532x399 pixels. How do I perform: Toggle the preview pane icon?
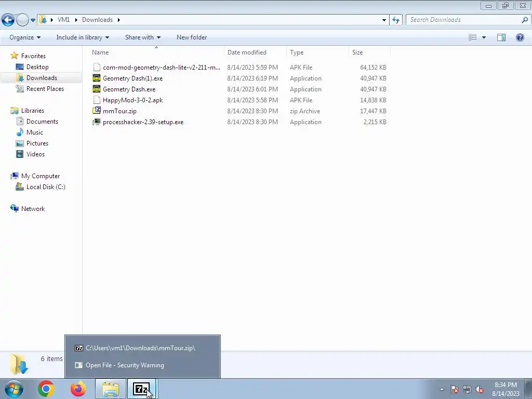[x=501, y=37]
